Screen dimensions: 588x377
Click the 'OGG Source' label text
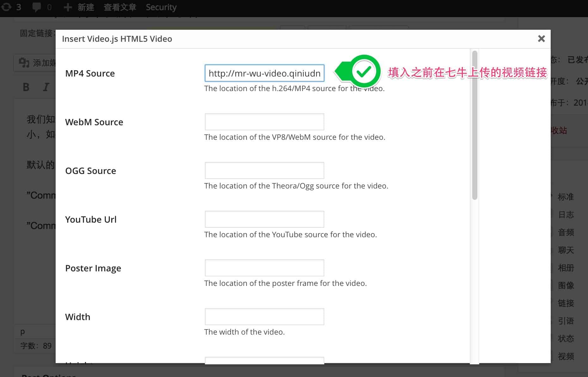click(x=90, y=171)
